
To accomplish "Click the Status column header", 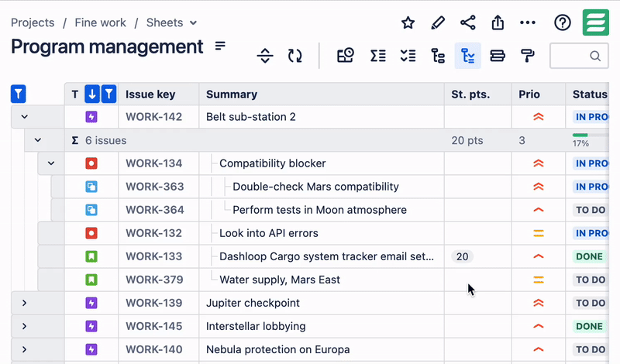I will (590, 94).
